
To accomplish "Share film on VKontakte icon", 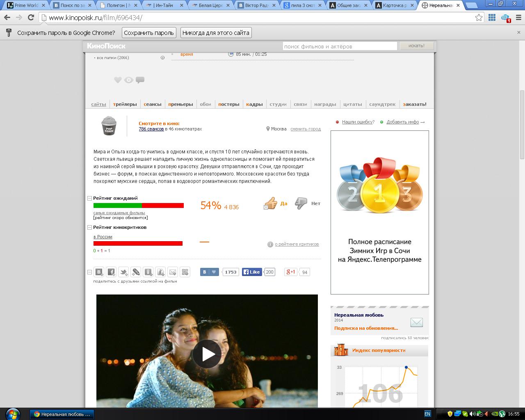I will [99, 272].
